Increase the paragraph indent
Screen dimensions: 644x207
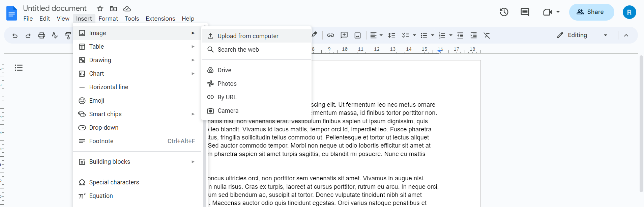pyautogui.click(x=474, y=35)
